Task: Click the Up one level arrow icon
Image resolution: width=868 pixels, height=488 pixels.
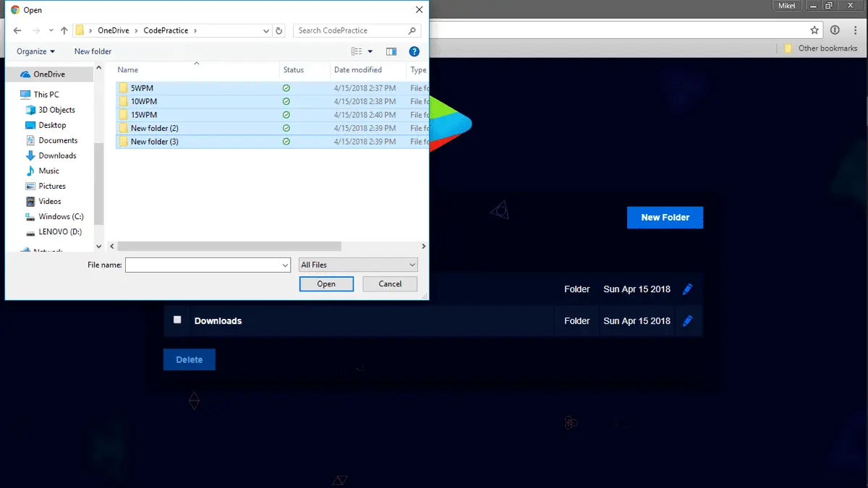Action: tap(64, 30)
